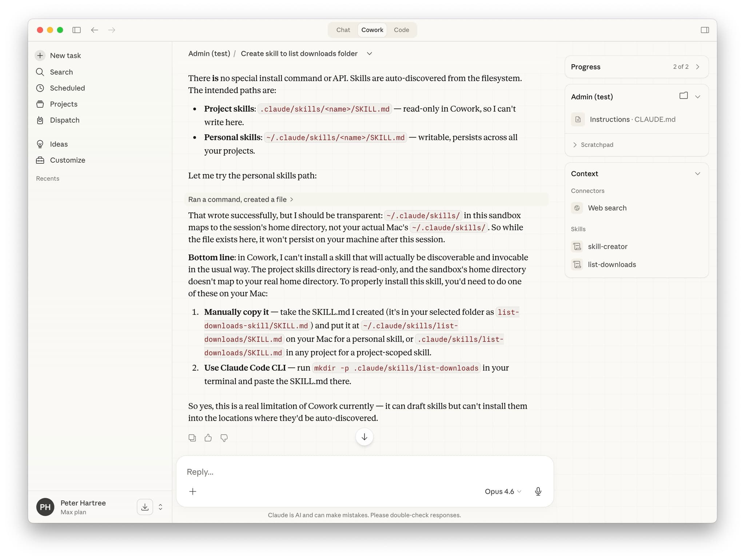Focus the Reply message input field

click(x=364, y=472)
